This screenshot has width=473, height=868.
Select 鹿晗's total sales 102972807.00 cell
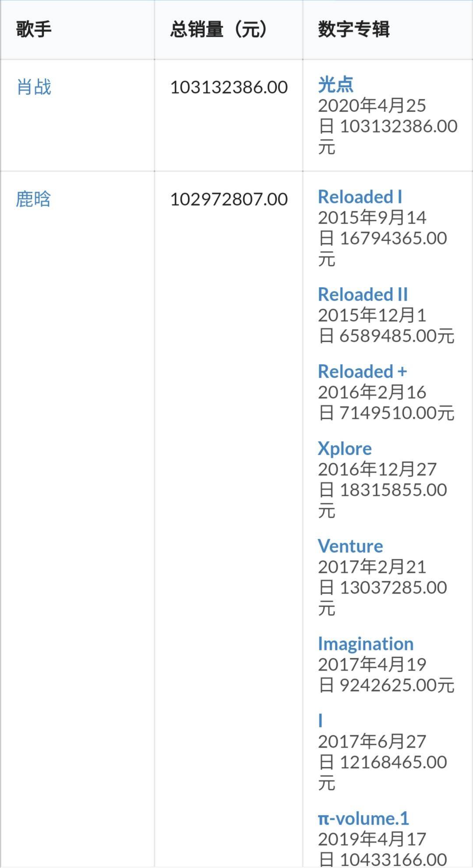[x=229, y=199]
